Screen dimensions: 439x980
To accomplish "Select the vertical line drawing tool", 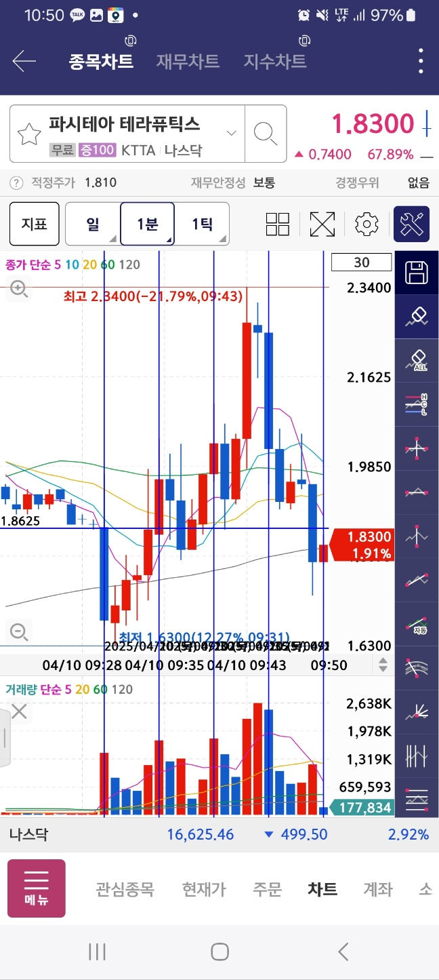I will [416, 536].
